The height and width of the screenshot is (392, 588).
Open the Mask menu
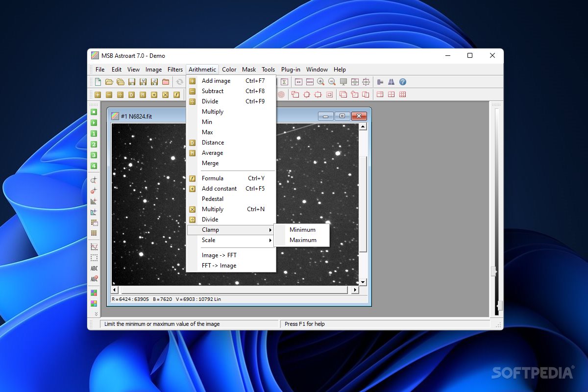[249, 70]
